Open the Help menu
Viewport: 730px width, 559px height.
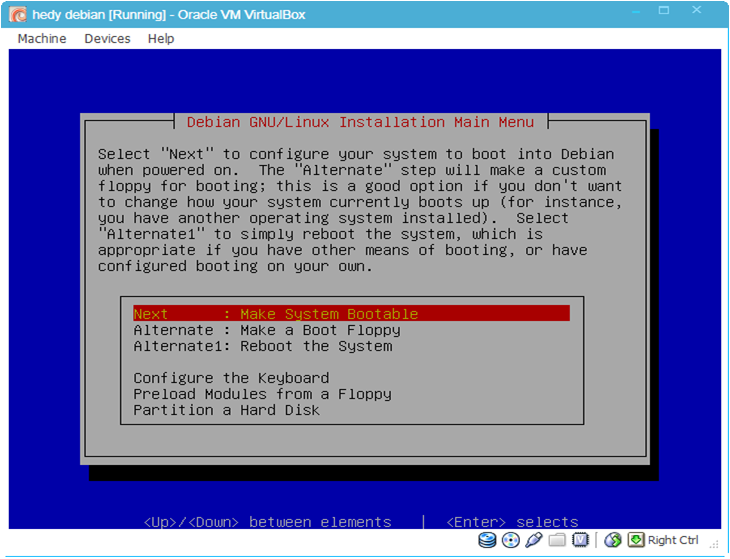(x=161, y=39)
